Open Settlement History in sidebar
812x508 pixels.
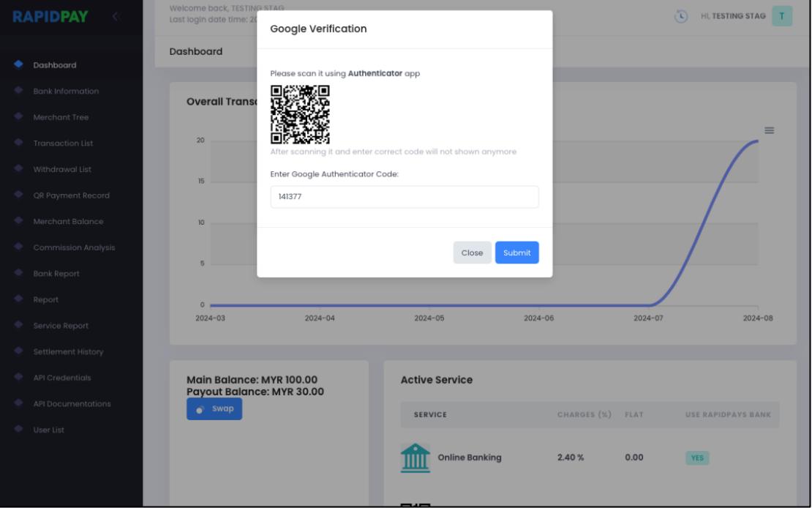[68, 351]
